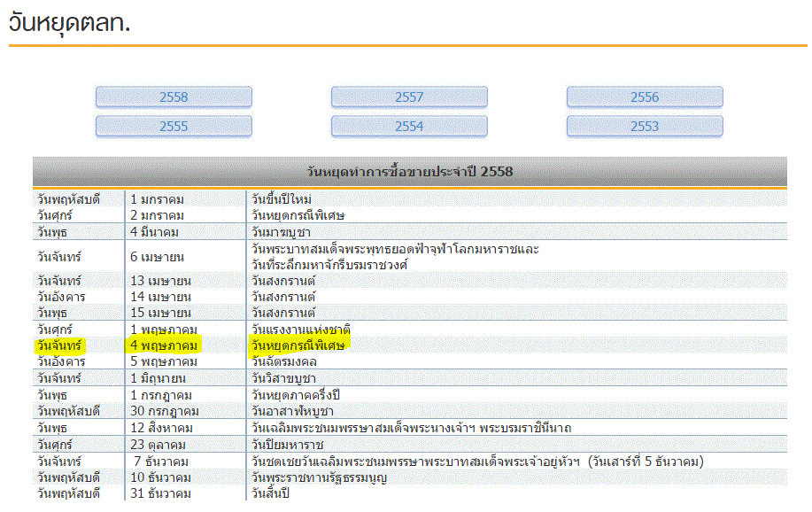Click holiday name วันขึ้นปีใหม่
The image size is (812, 512).
[282, 199]
